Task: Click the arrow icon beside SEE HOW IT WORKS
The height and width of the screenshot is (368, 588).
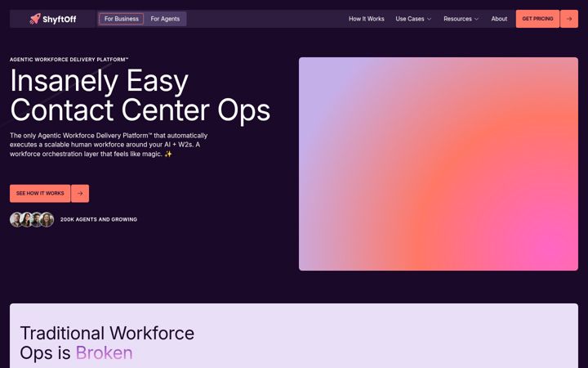Action: pyautogui.click(x=80, y=193)
